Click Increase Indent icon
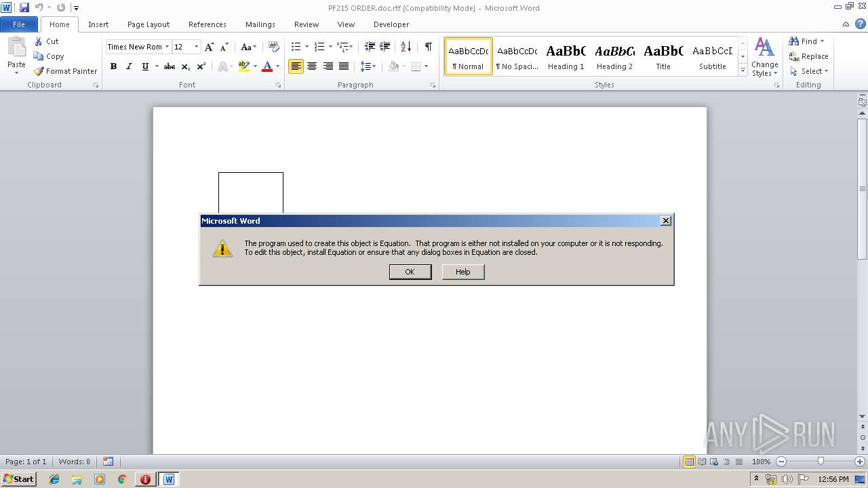The width and height of the screenshot is (868, 488). click(385, 47)
